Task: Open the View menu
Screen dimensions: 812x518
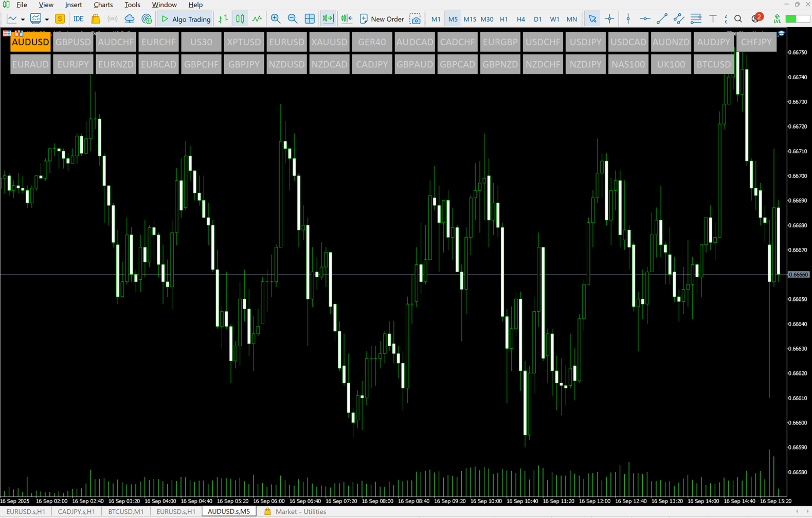Action: (x=46, y=5)
